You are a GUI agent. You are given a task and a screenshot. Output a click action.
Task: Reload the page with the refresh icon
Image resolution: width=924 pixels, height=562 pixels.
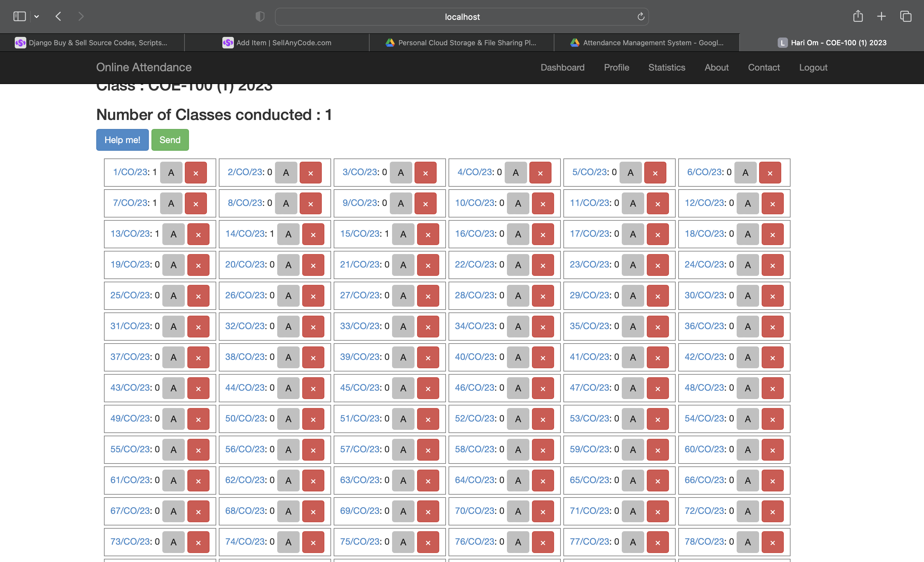pyautogui.click(x=640, y=16)
